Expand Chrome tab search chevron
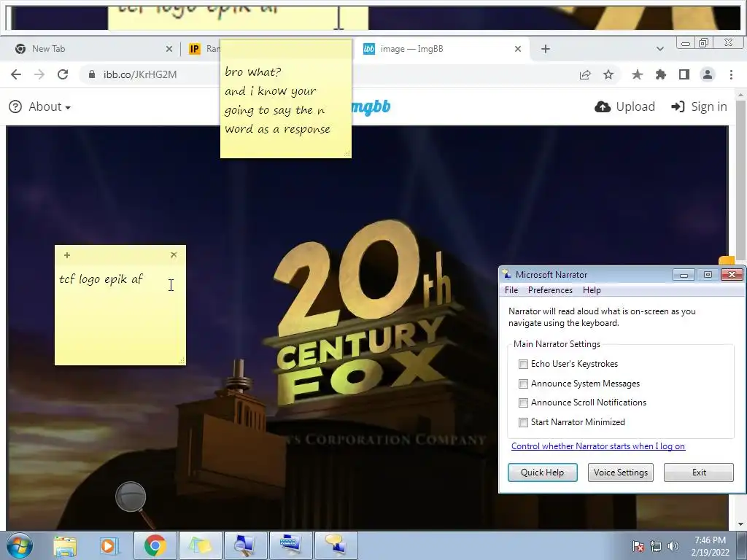Viewport: 747px width, 560px height. pyautogui.click(x=659, y=49)
